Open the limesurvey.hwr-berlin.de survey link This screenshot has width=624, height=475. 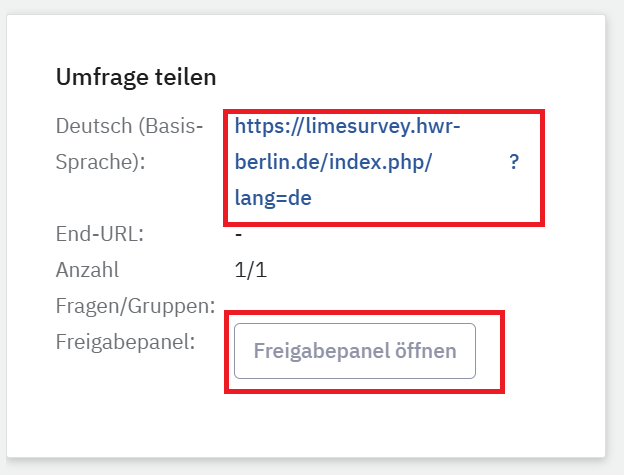(x=347, y=127)
